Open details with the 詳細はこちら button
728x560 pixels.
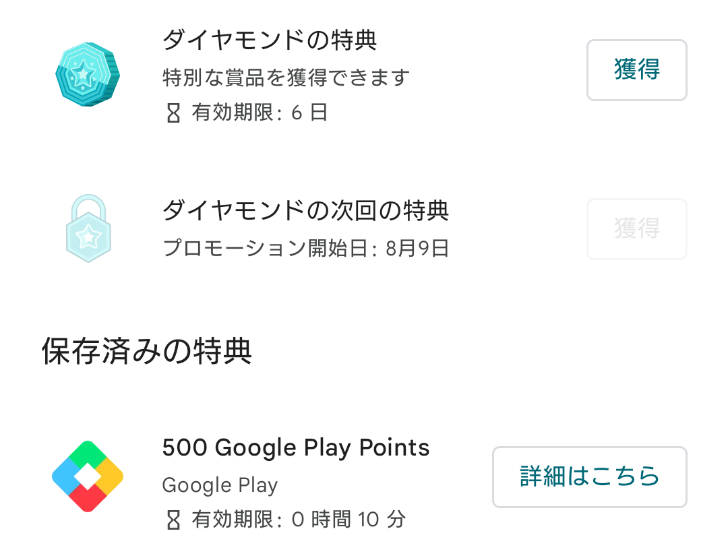pyautogui.click(x=589, y=476)
